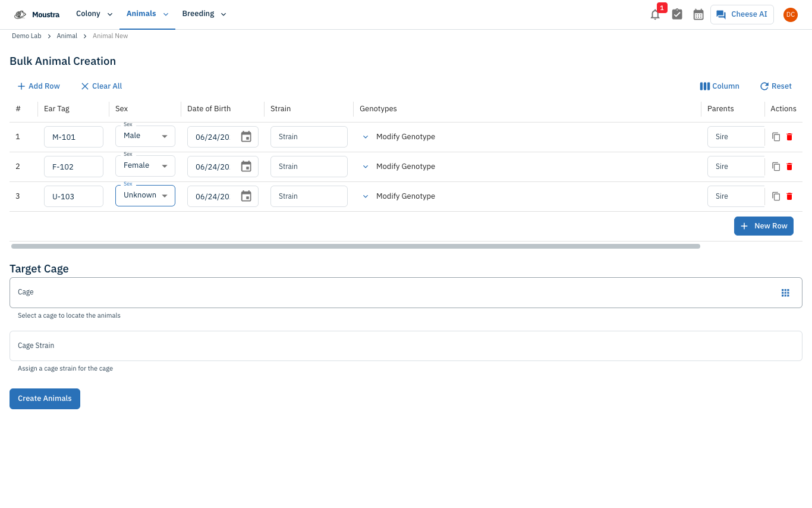Open the tasks checklist icon
The height and width of the screenshot is (508, 812).
click(677, 14)
